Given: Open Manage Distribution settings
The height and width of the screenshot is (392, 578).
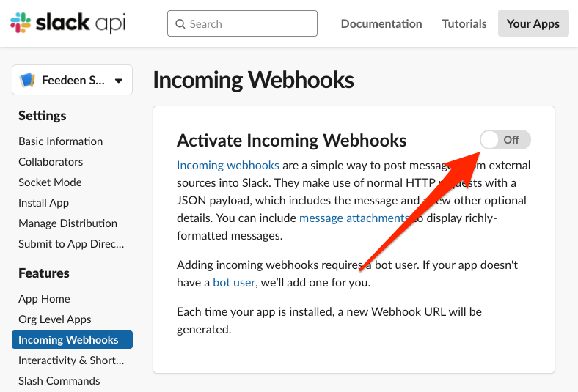Looking at the screenshot, I should (x=67, y=223).
